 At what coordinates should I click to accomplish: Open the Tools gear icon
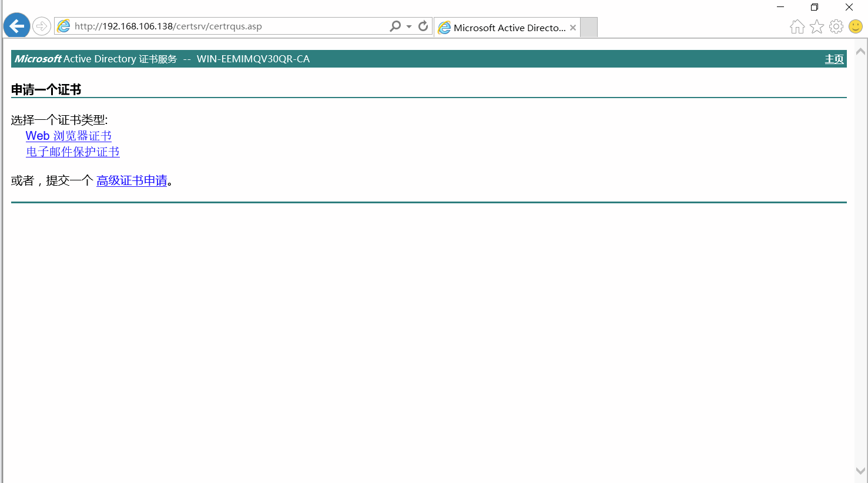tap(836, 26)
